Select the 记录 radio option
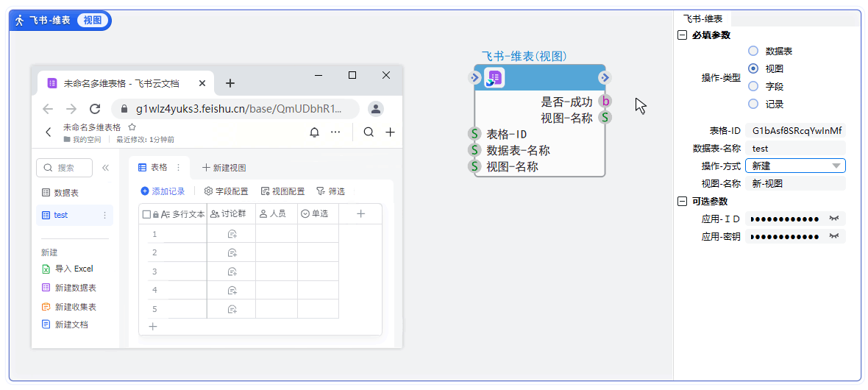868x390 pixels. [x=753, y=104]
